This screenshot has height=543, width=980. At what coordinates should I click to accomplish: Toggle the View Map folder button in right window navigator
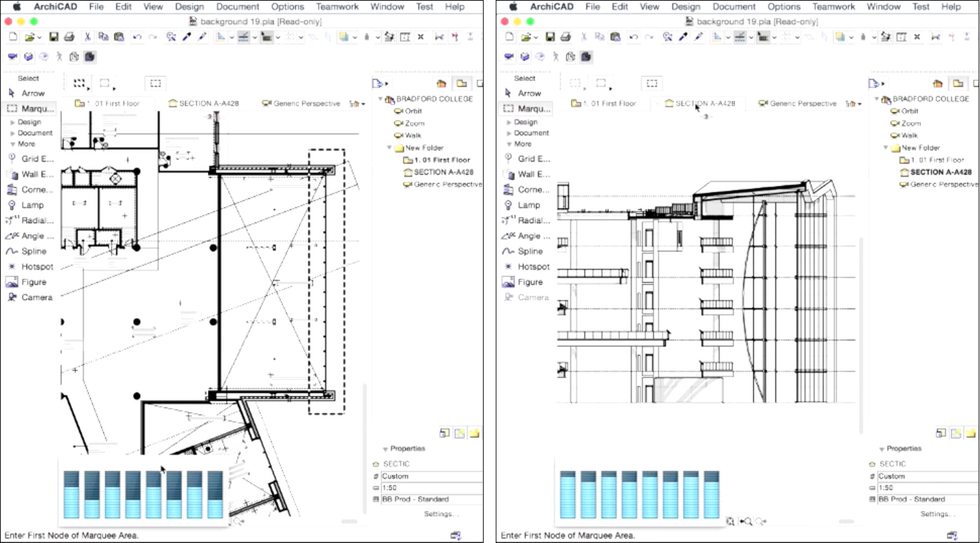(x=958, y=84)
